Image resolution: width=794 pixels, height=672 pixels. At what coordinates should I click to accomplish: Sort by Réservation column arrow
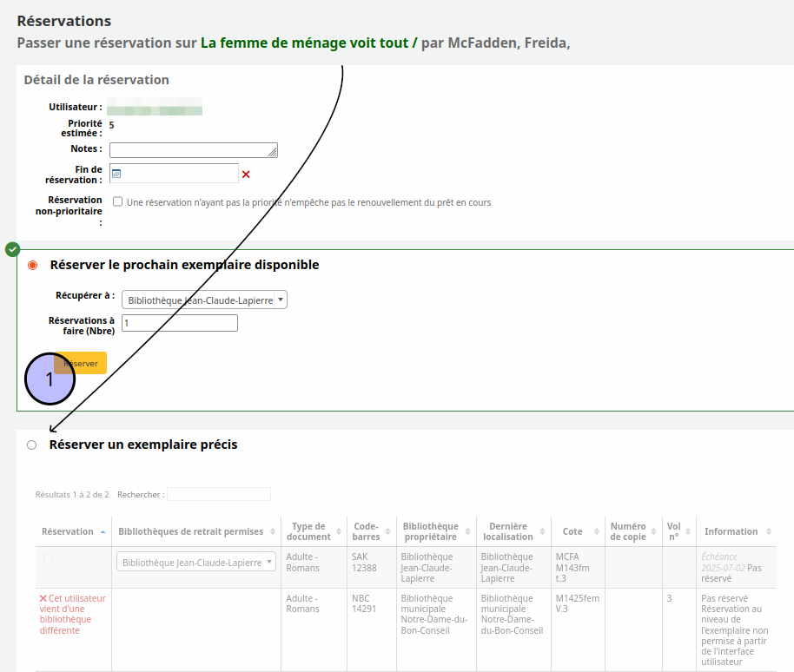[x=103, y=532]
